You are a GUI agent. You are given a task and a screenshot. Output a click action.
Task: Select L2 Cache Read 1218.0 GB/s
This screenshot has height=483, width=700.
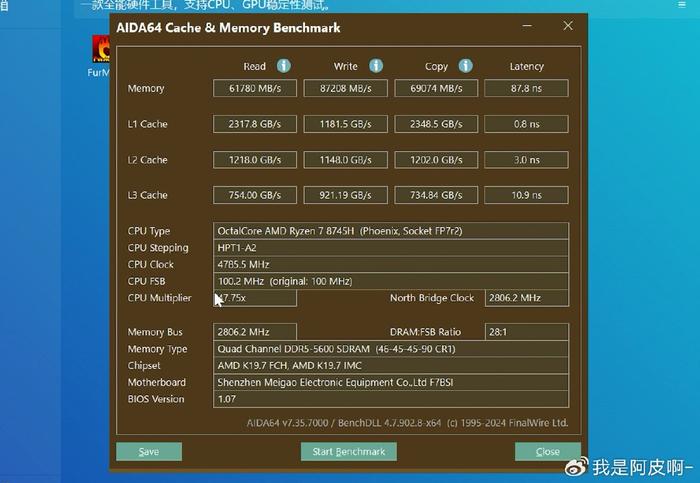pos(255,160)
